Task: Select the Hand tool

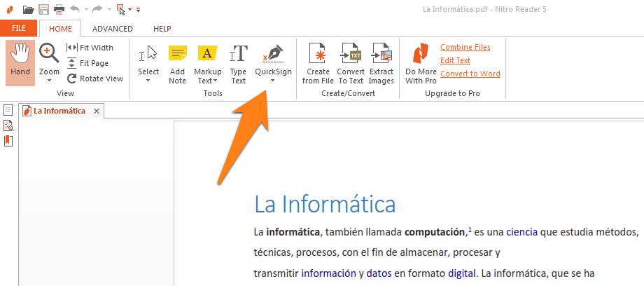Action: [20, 62]
